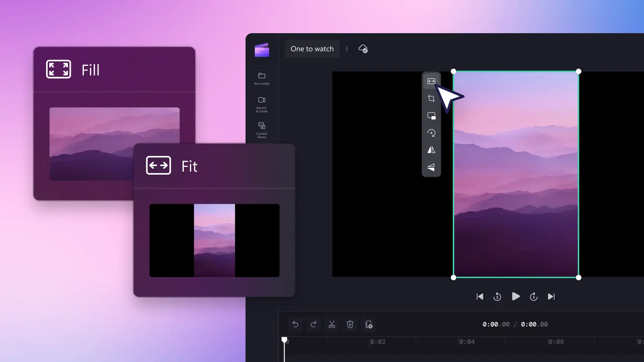Click the duplicate/copy clip icon
This screenshot has height=362, width=644.
click(368, 324)
